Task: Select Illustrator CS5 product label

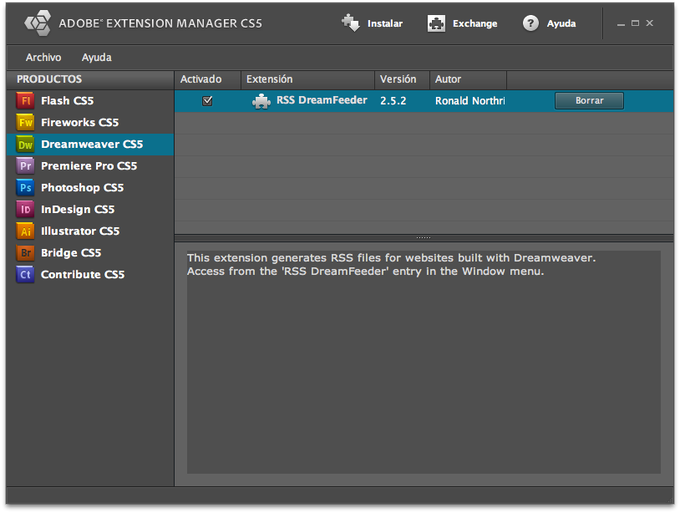Action: click(80, 231)
